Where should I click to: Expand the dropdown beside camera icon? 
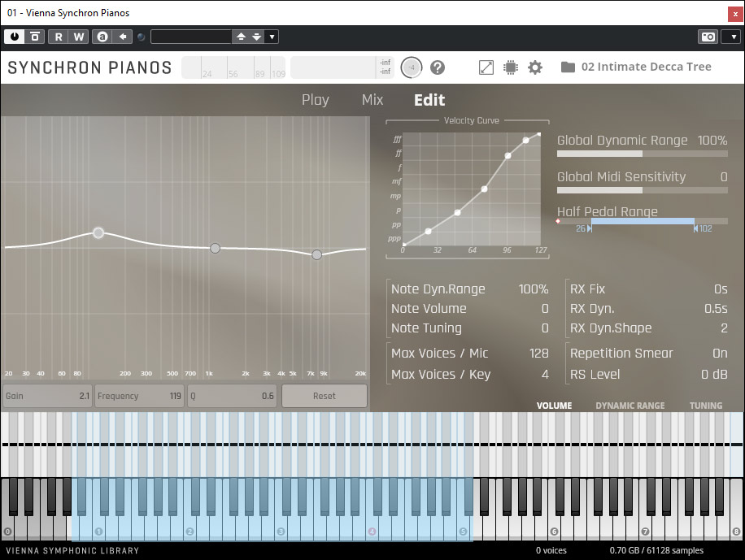[731, 37]
